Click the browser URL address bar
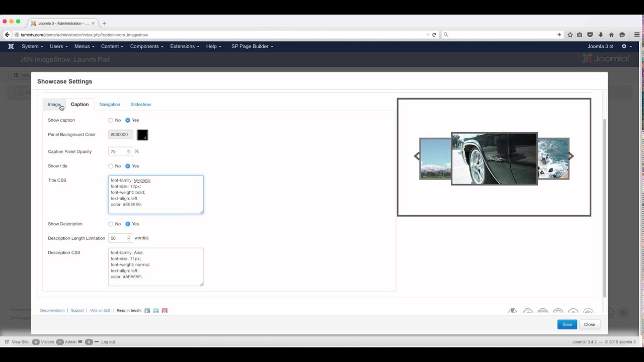The width and height of the screenshot is (644, 362). point(221,35)
